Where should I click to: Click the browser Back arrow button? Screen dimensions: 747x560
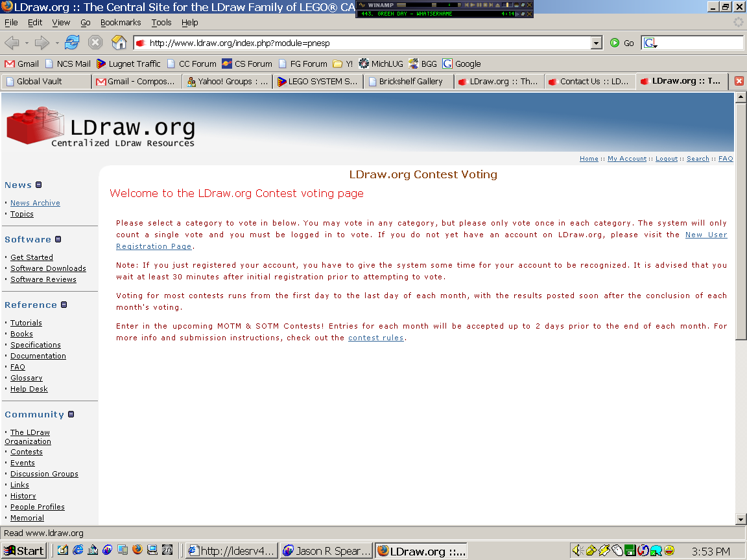(x=12, y=43)
